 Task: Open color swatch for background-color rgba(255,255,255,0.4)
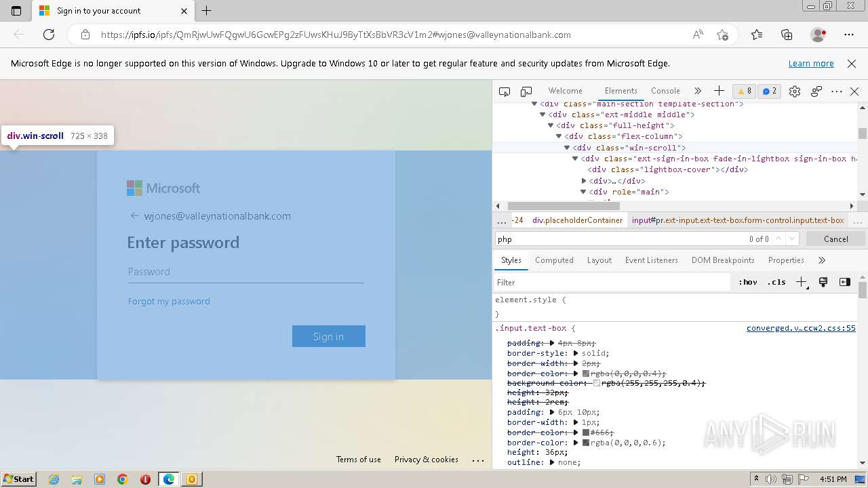pos(597,383)
